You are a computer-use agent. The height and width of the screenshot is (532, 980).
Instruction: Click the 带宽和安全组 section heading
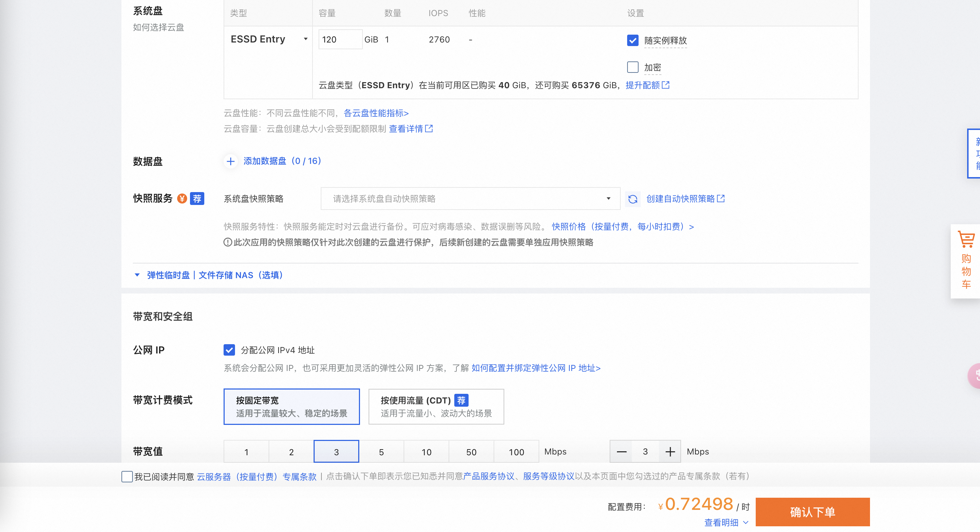coord(163,316)
